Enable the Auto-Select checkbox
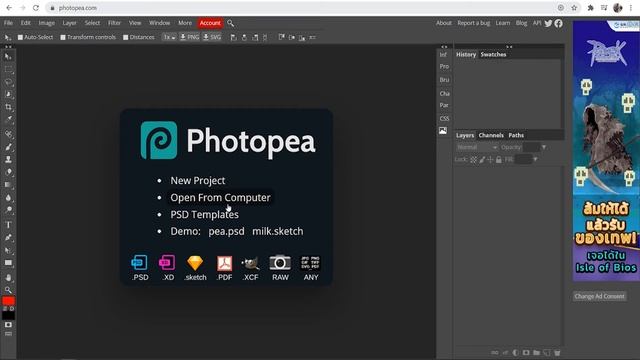640x360 pixels. click(20, 37)
